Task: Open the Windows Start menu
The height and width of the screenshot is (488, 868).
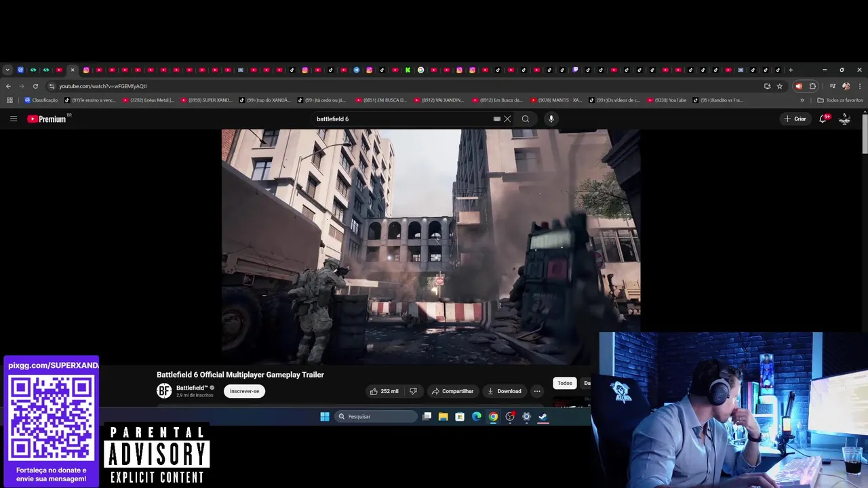Action: pyautogui.click(x=325, y=416)
